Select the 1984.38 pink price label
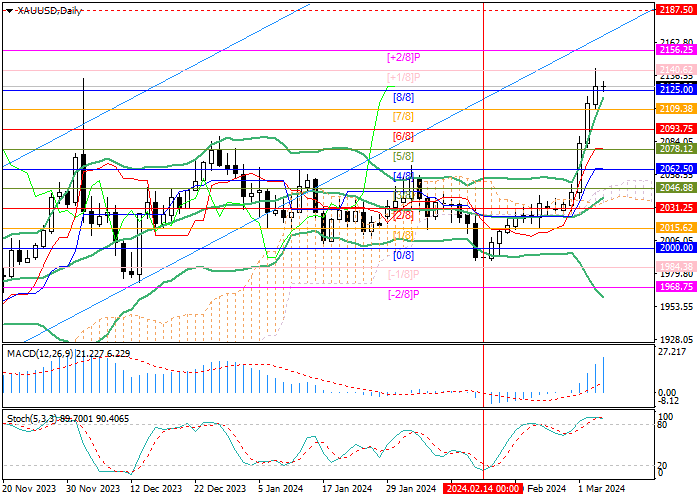The height and width of the screenshot is (500, 700). pyautogui.click(x=676, y=267)
